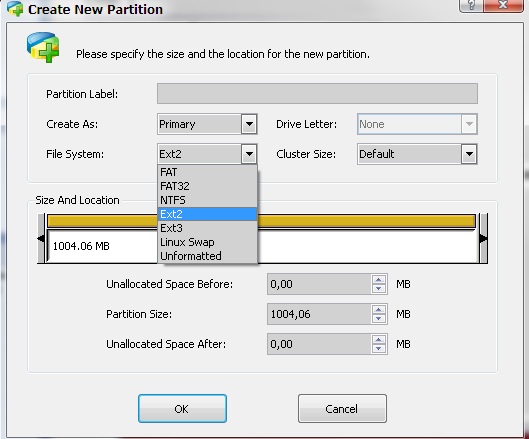The height and width of the screenshot is (439, 529).
Task: Decrease Unallocated Space Before with down arrow
Action: 379,289
